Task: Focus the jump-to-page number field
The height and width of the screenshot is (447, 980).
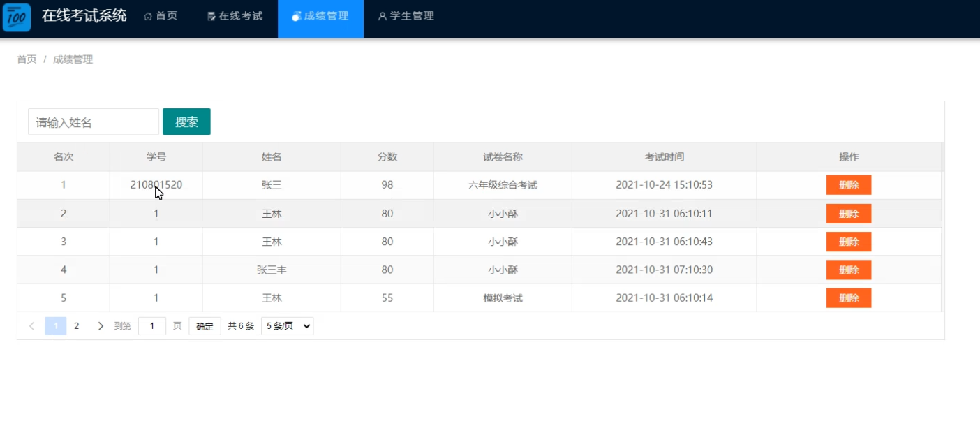Action: [152, 326]
